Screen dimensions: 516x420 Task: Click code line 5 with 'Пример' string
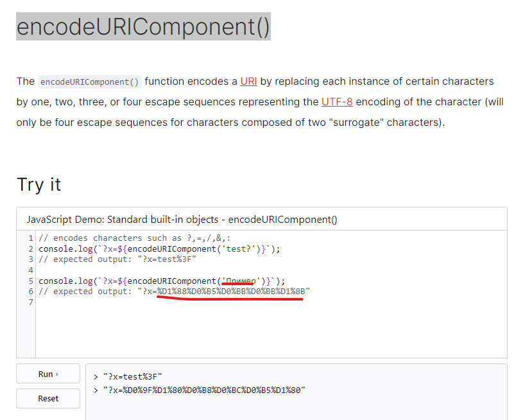pos(162,281)
